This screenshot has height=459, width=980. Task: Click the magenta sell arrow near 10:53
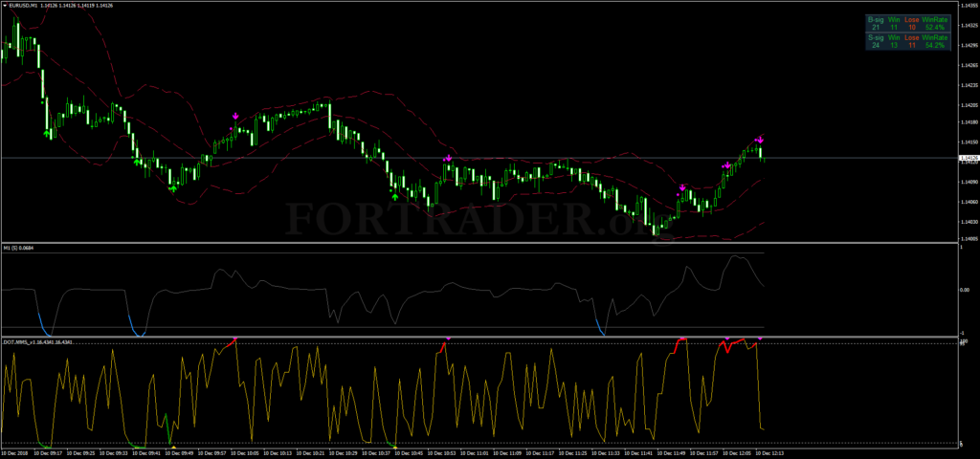pos(448,158)
